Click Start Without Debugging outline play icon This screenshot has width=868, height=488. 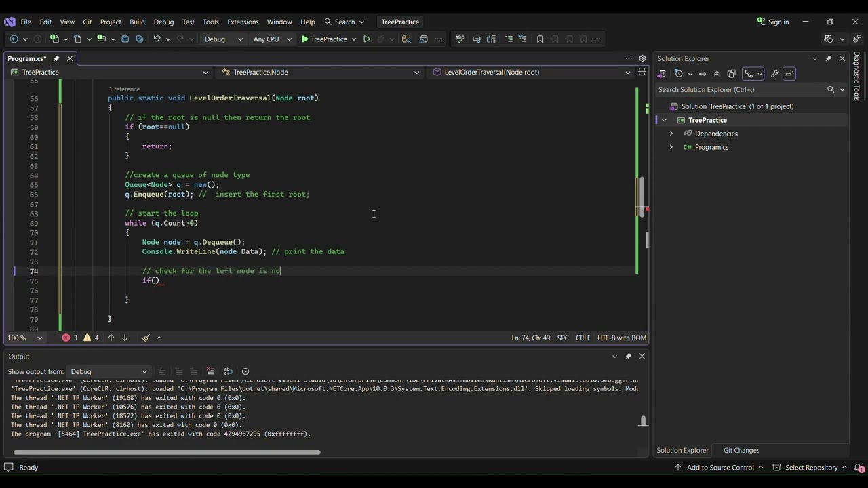point(367,39)
